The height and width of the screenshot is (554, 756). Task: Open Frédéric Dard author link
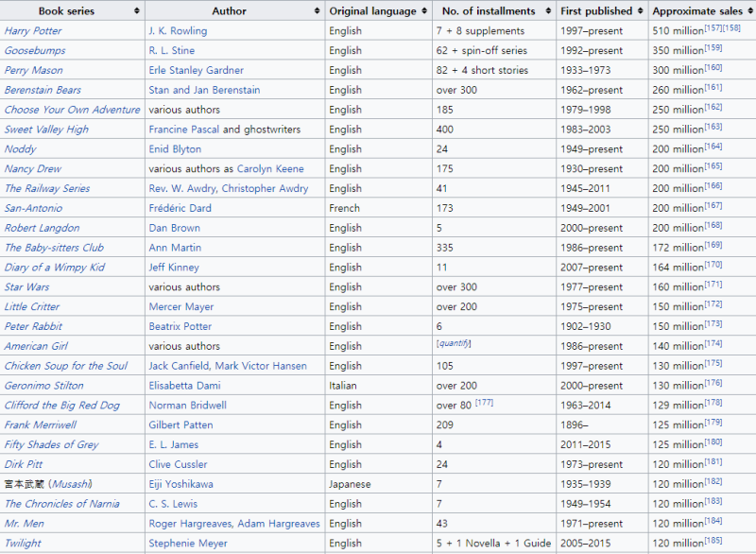point(180,208)
